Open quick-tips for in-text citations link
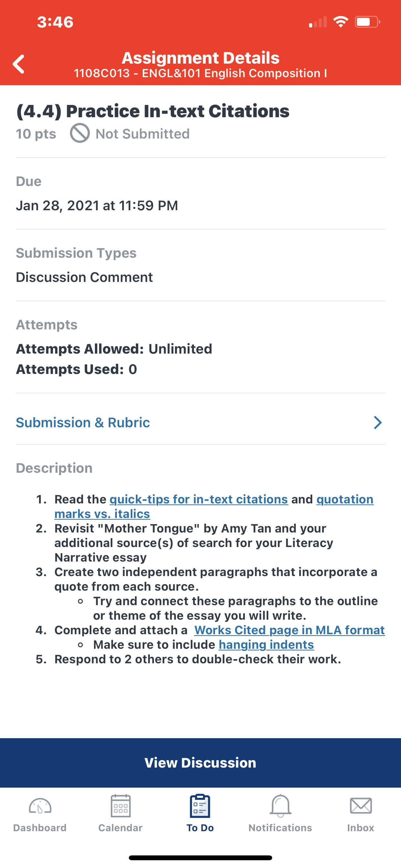Screen dimensions: 401x868 pyautogui.click(x=199, y=499)
